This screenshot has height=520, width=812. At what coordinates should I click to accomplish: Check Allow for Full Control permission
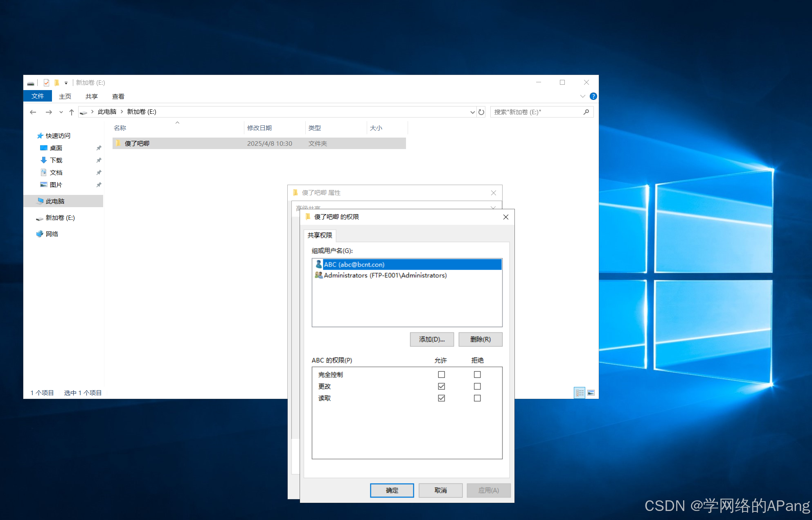pos(441,375)
